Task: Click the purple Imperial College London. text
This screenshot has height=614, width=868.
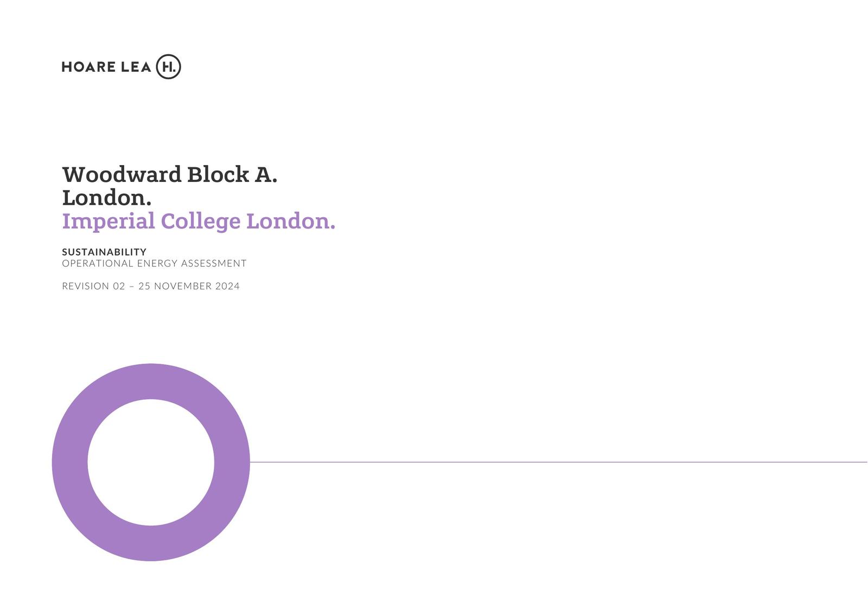Action: pyautogui.click(x=199, y=221)
